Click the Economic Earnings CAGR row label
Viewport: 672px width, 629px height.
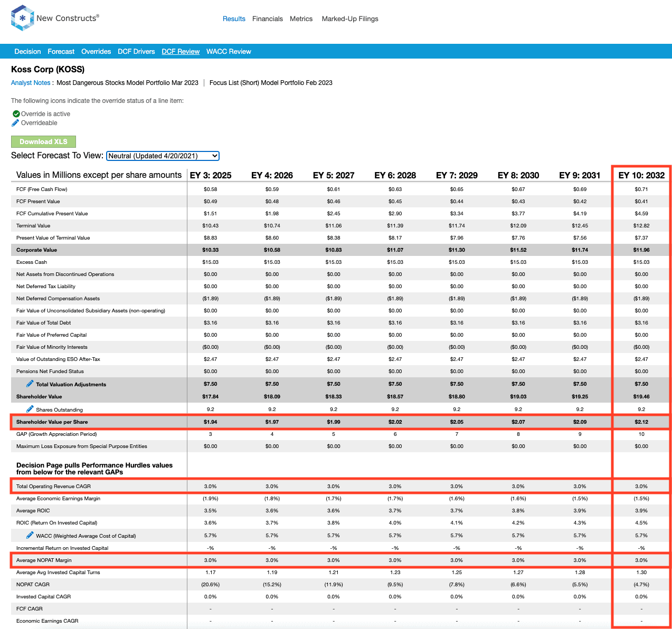48,621
